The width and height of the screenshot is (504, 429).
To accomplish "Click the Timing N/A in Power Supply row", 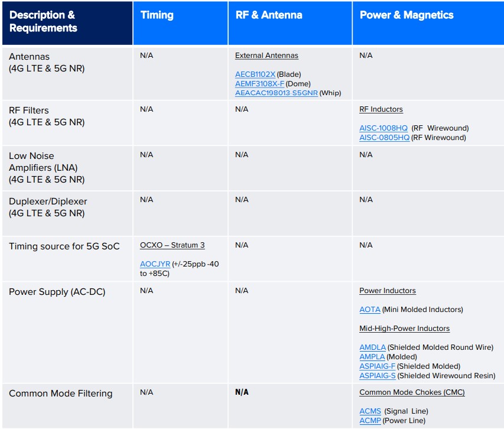I will (x=147, y=291).
